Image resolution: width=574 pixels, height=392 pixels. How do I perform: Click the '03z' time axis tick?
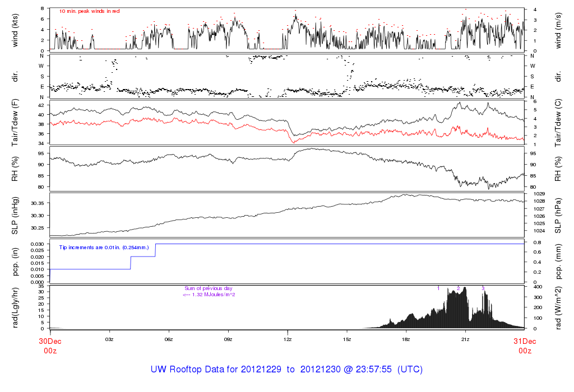109,339
